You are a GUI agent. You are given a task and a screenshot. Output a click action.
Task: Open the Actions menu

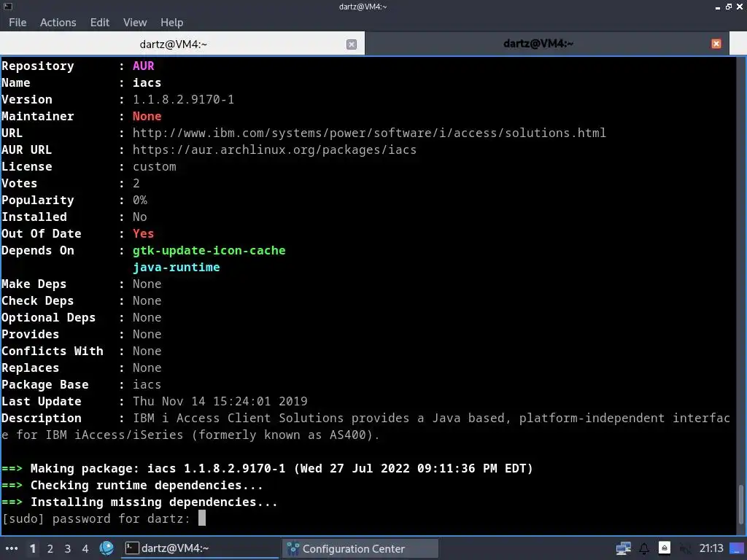click(x=58, y=23)
